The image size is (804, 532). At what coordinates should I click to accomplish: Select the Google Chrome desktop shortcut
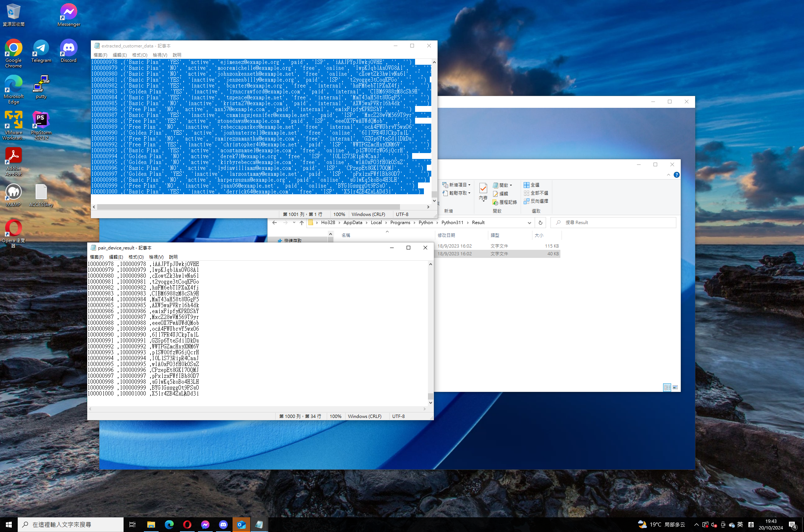click(x=13, y=53)
